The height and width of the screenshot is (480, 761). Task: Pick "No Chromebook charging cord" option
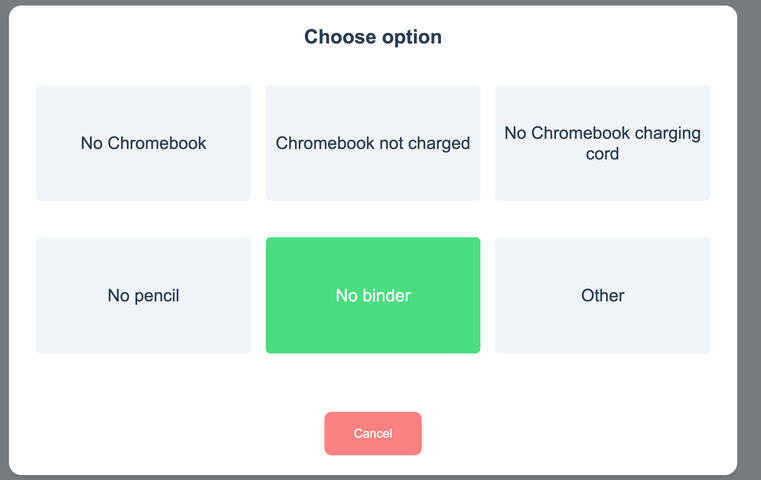pyautogui.click(x=602, y=143)
